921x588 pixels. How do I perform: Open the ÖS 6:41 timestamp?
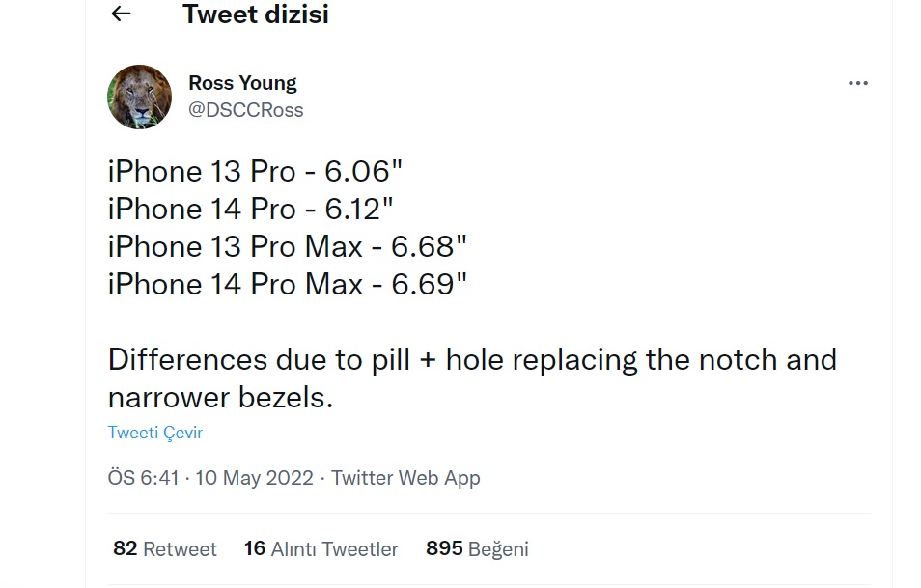coord(143,478)
